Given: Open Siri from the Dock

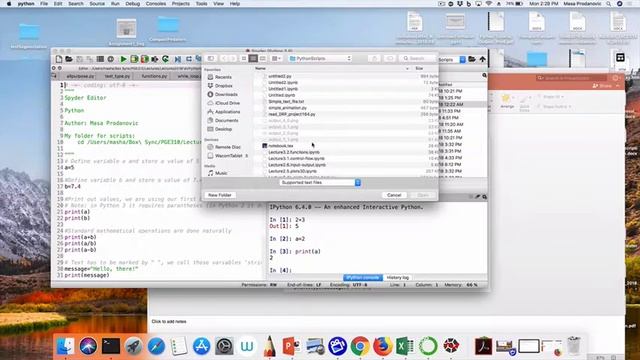Looking at the screenshot, I should tap(88, 346).
